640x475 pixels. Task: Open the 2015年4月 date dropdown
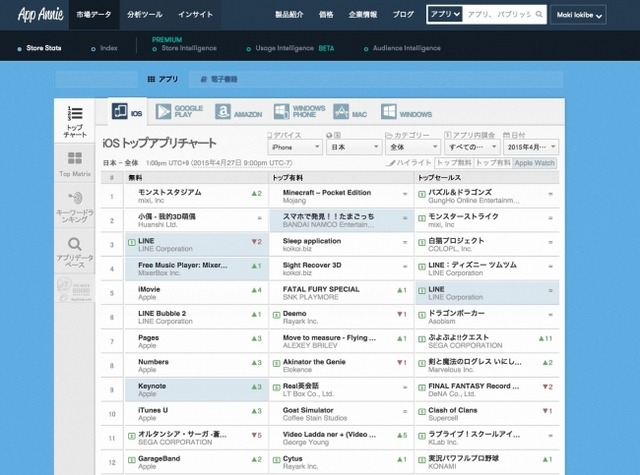click(531, 147)
